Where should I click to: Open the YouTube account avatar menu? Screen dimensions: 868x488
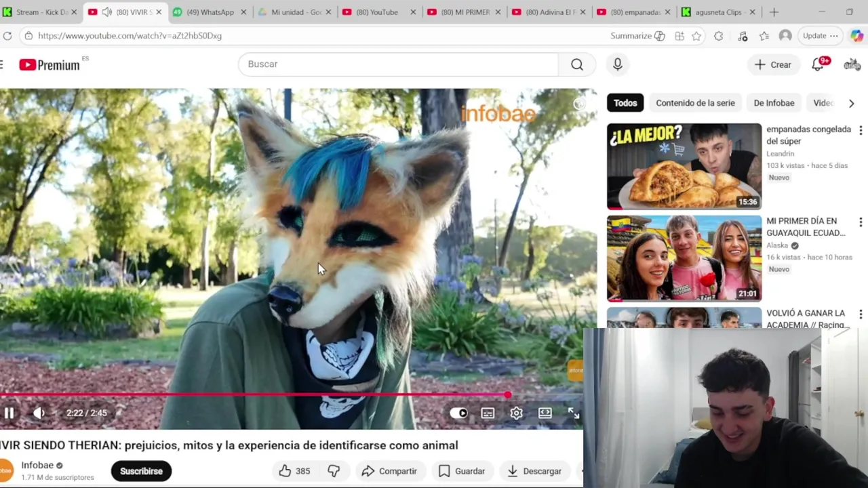tap(852, 64)
